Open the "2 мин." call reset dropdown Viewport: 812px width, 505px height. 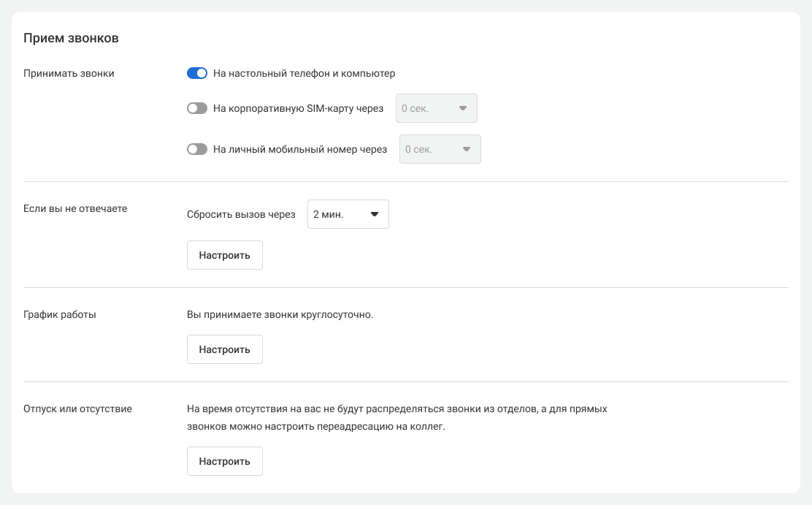(348, 215)
